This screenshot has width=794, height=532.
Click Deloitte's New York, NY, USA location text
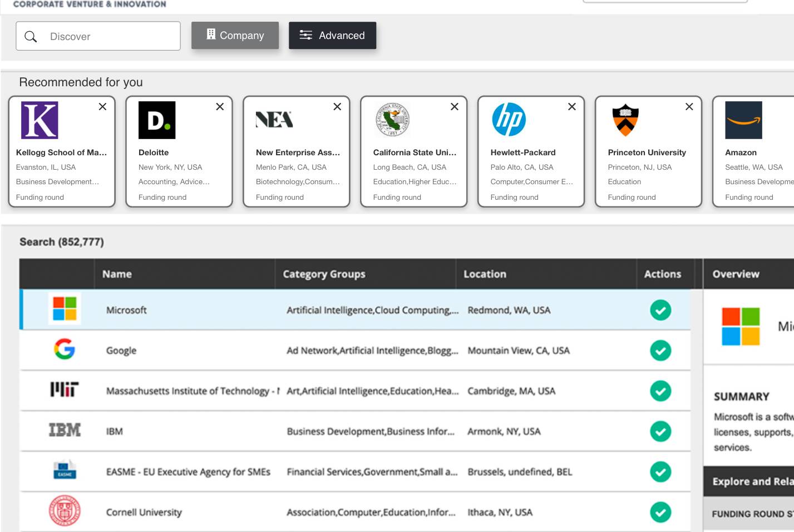pyautogui.click(x=170, y=167)
